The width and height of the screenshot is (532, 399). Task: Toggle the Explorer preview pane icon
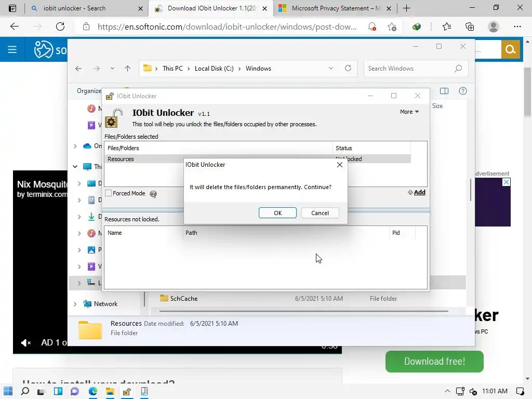click(x=444, y=91)
